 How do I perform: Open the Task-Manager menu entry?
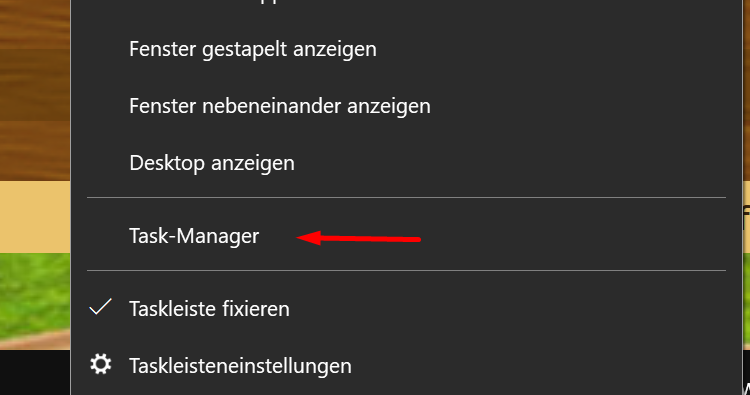[x=194, y=236]
